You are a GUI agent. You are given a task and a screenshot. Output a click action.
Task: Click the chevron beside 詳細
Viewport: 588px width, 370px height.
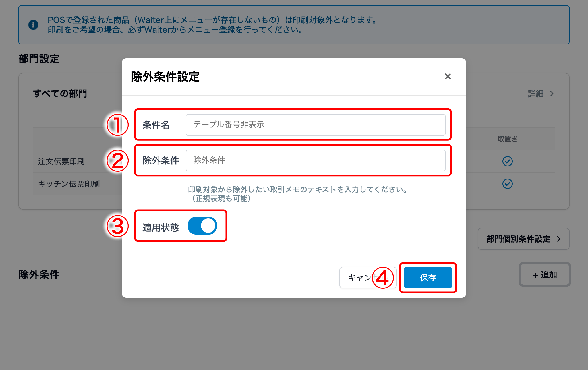tap(552, 94)
